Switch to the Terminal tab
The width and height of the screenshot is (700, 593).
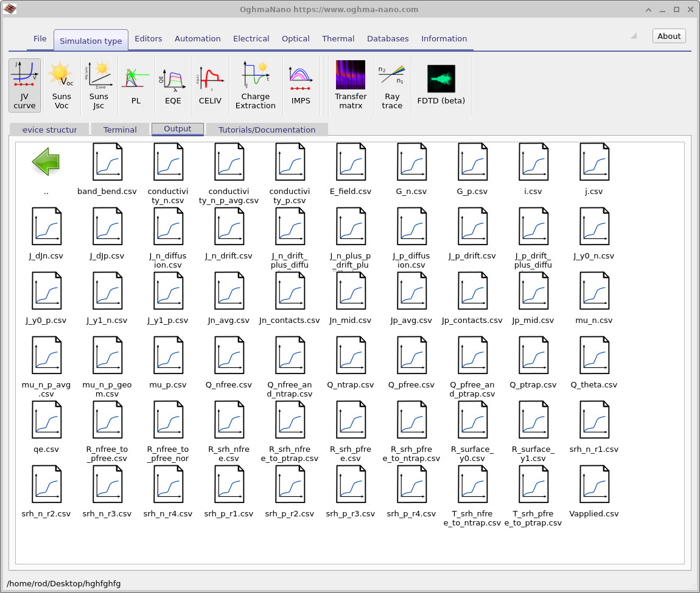[x=120, y=130]
